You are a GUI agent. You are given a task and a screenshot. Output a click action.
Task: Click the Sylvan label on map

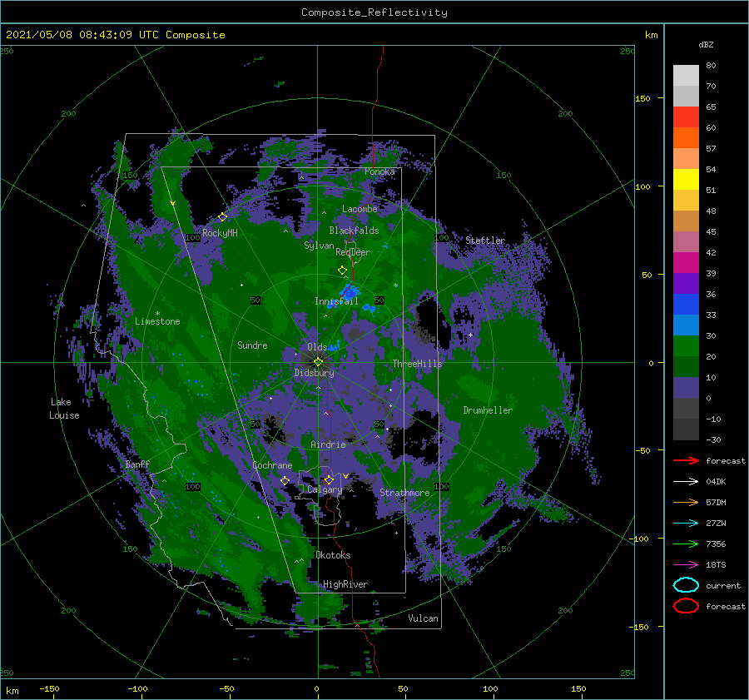(x=319, y=246)
